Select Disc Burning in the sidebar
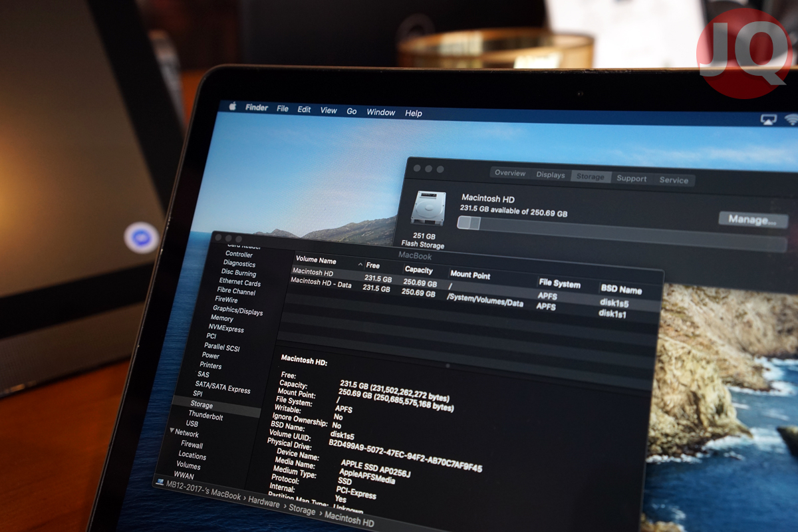The image size is (798, 532). [x=238, y=273]
